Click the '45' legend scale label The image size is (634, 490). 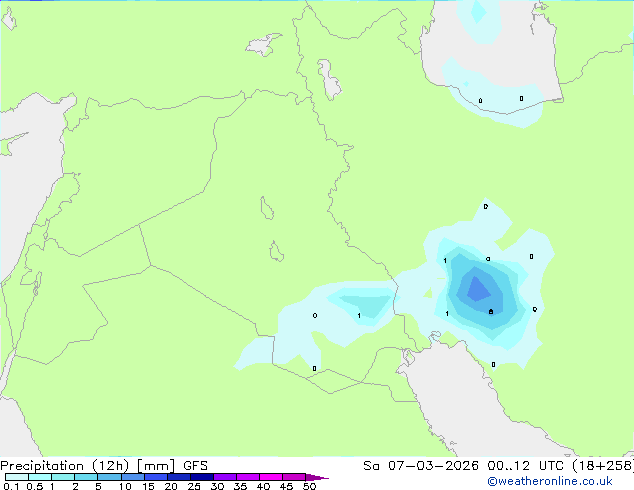pyautogui.click(x=286, y=486)
